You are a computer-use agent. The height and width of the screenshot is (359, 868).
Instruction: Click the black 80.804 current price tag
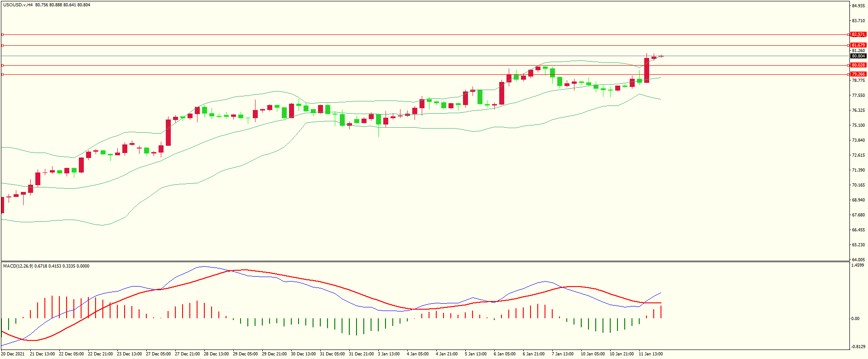tap(858, 56)
